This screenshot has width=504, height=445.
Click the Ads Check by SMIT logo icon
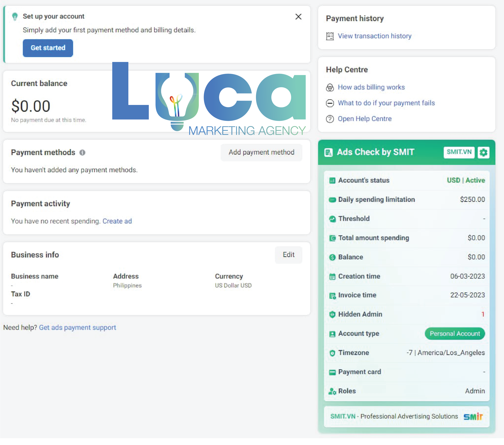point(328,153)
